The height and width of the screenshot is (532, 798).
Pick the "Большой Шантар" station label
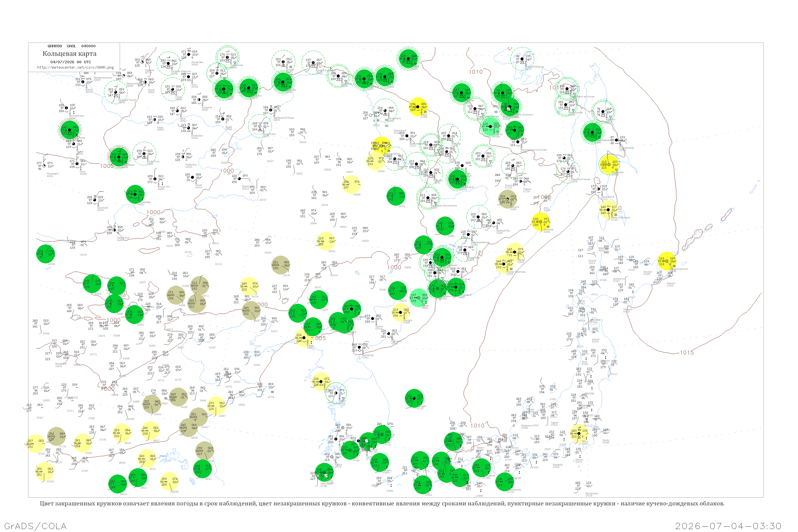pyautogui.click(x=535, y=67)
